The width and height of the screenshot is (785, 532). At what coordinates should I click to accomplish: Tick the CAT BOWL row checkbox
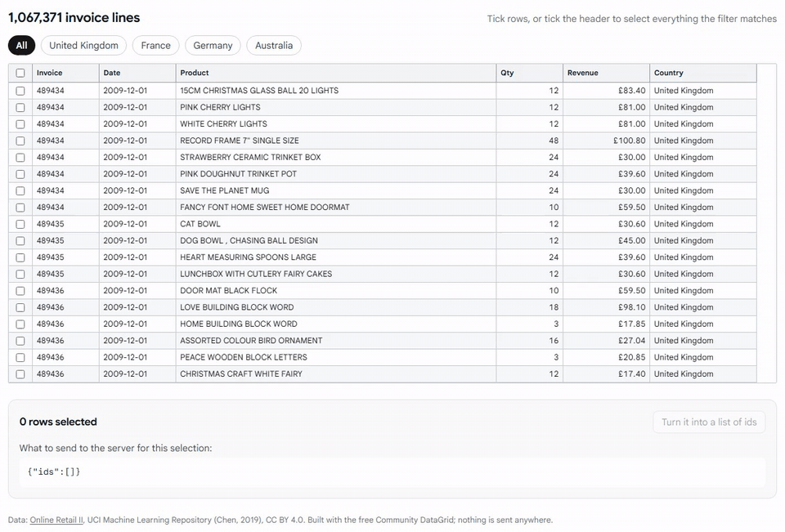pyautogui.click(x=20, y=224)
